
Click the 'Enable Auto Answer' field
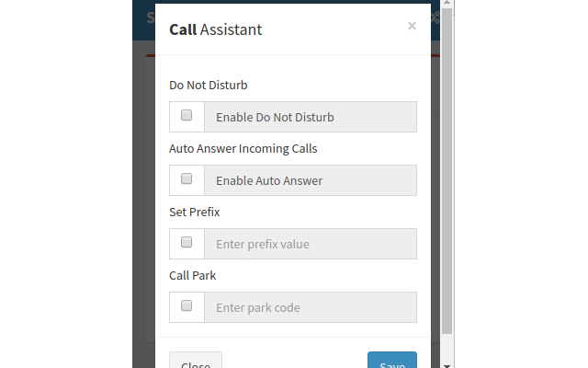(x=311, y=180)
